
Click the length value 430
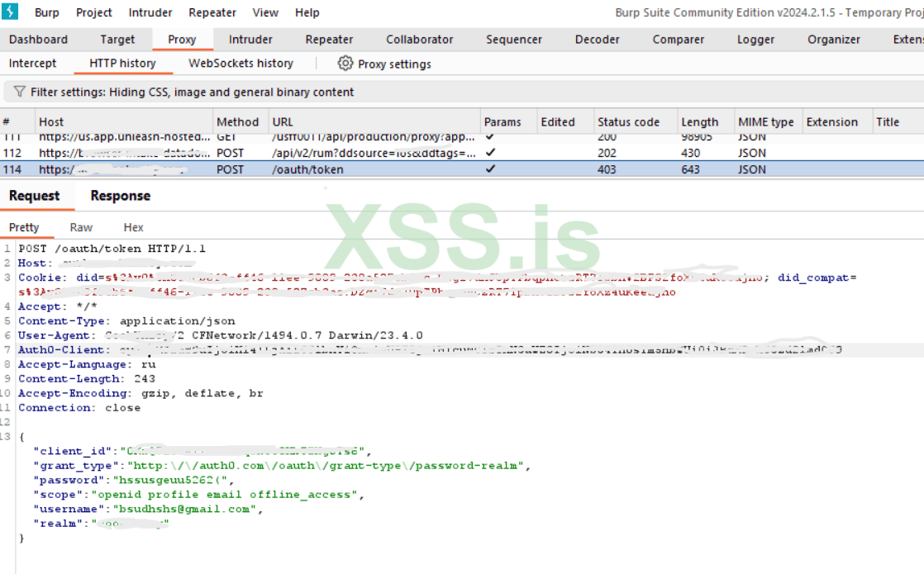click(691, 153)
